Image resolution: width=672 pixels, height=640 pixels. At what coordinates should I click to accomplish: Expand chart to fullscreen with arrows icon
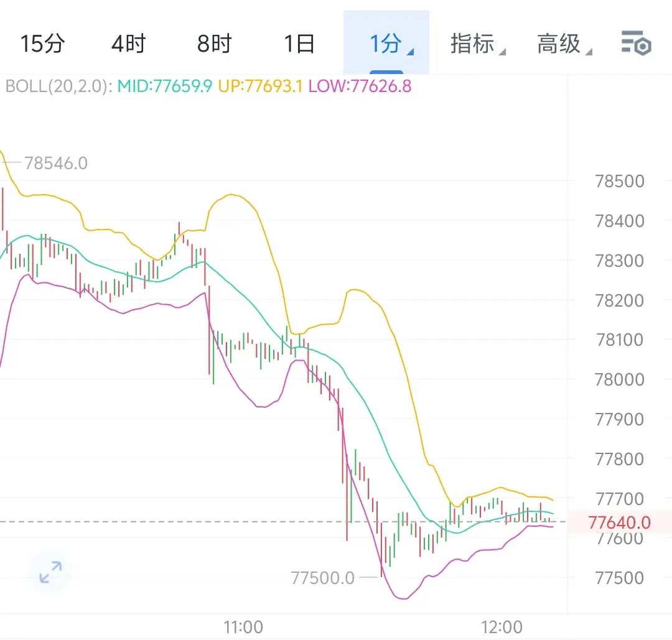coord(50,572)
